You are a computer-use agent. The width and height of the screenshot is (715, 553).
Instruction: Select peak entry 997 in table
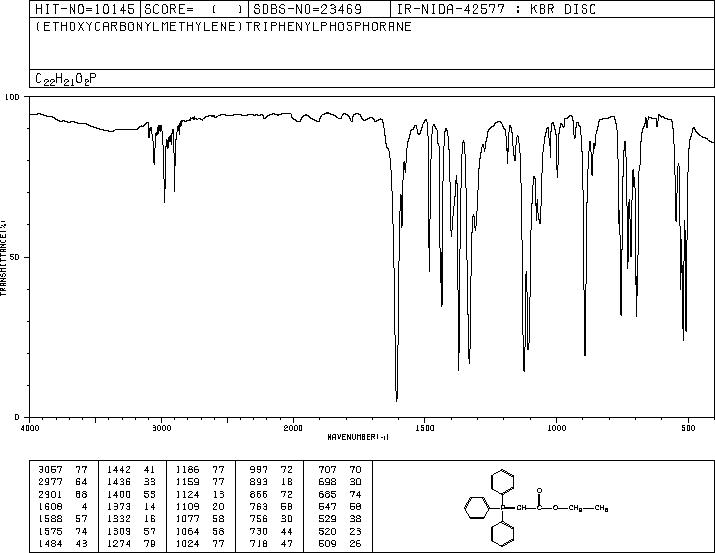(271, 470)
